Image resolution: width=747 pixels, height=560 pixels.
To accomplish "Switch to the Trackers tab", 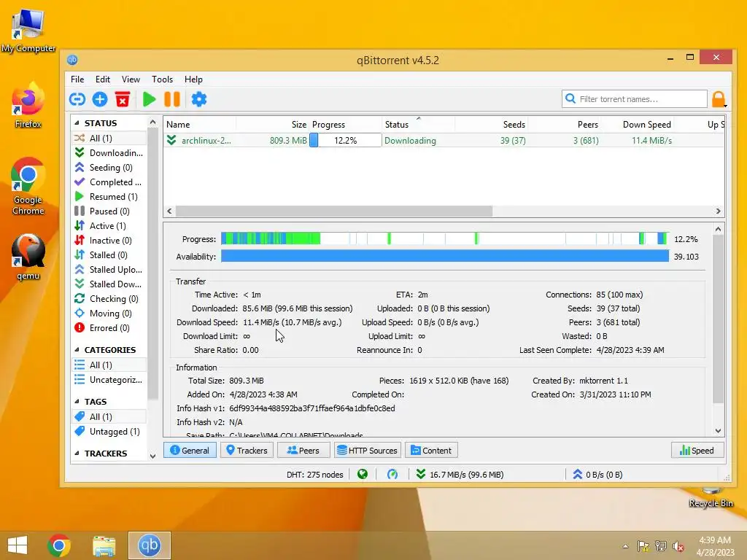I will point(247,451).
